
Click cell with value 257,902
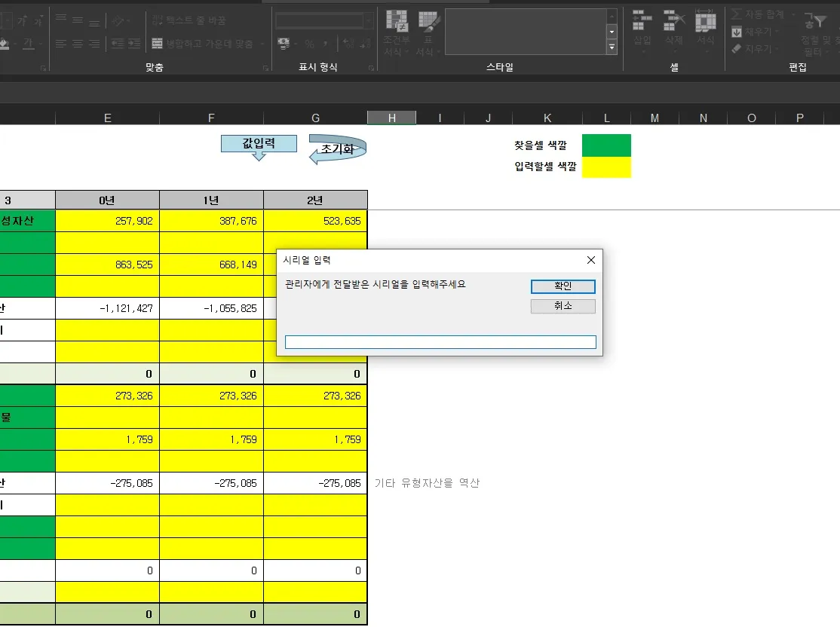(107, 221)
